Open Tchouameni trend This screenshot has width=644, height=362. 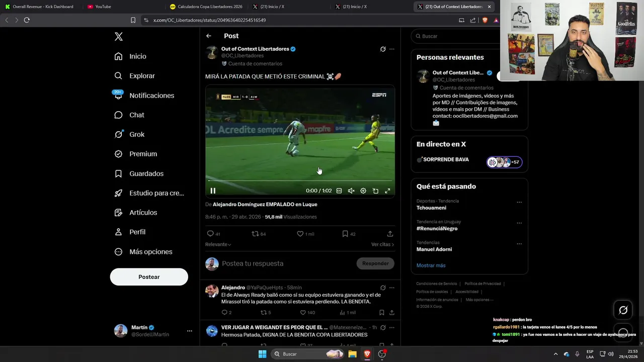431,208
